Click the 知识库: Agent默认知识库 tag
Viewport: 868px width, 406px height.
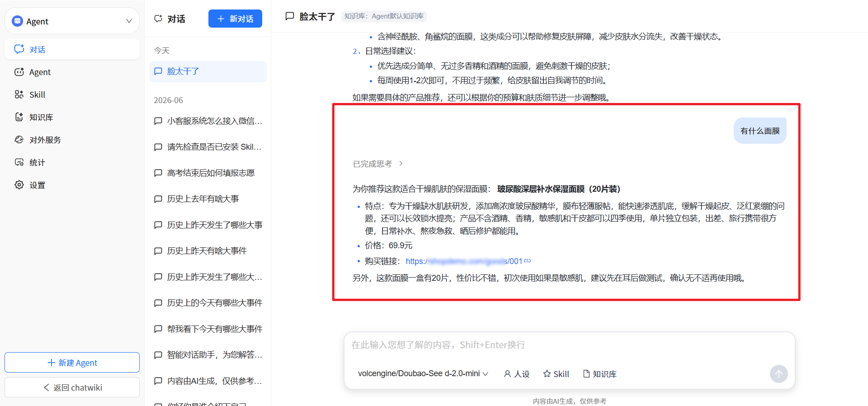click(x=384, y=16)
